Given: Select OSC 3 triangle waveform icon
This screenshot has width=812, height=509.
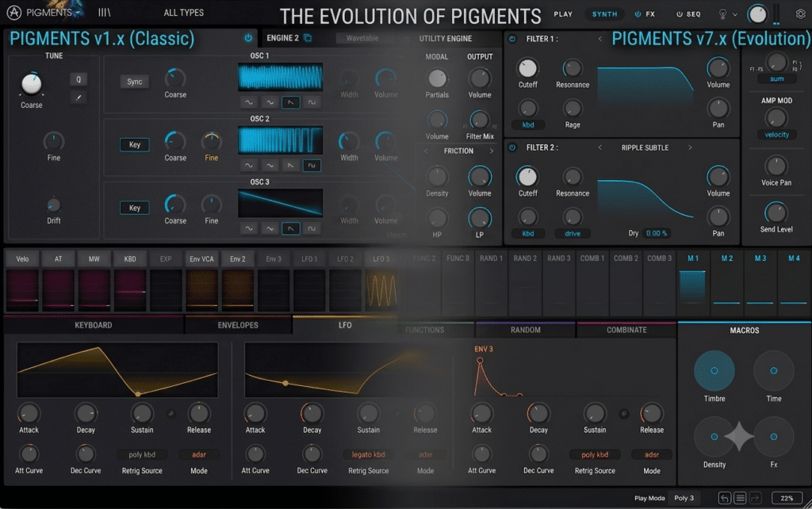Looking at the screenshot, I should pyautogui.click(x=270, y=228).
